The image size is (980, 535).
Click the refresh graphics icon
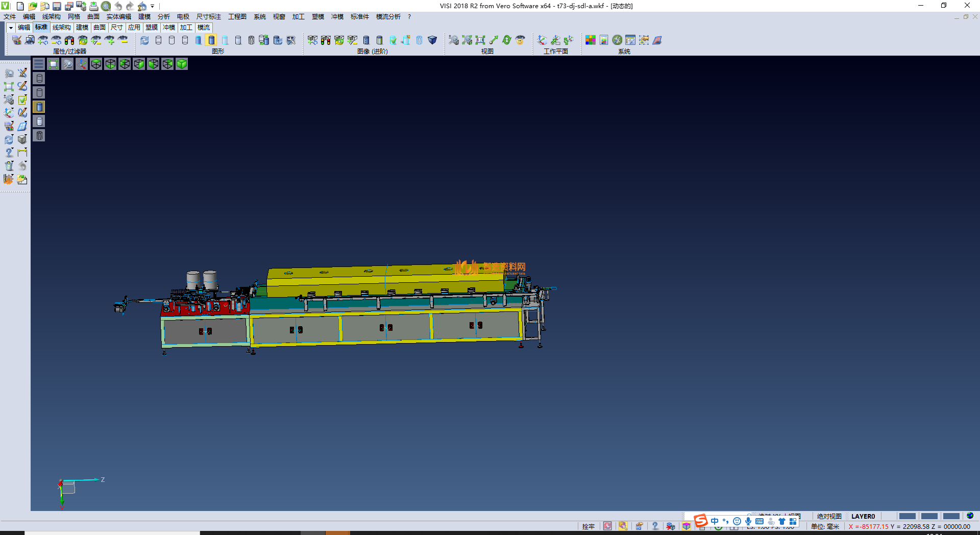pos(145,40)
